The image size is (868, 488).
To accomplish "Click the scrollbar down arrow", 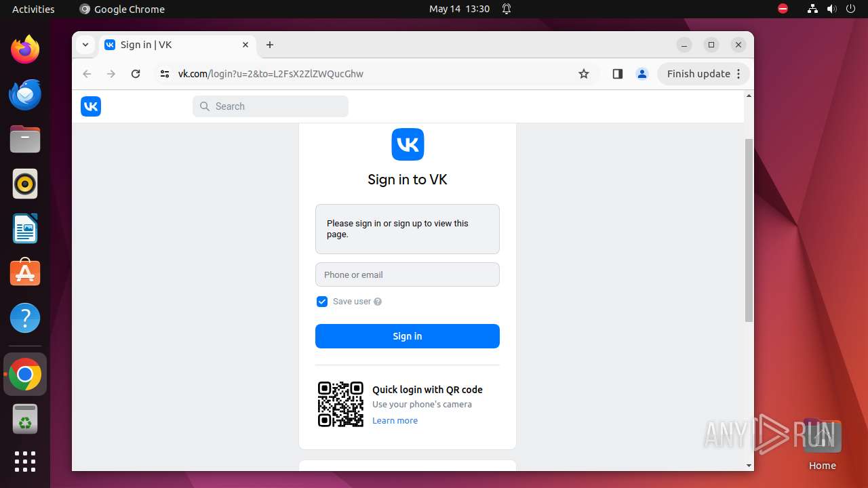I will tap(749, 466).
